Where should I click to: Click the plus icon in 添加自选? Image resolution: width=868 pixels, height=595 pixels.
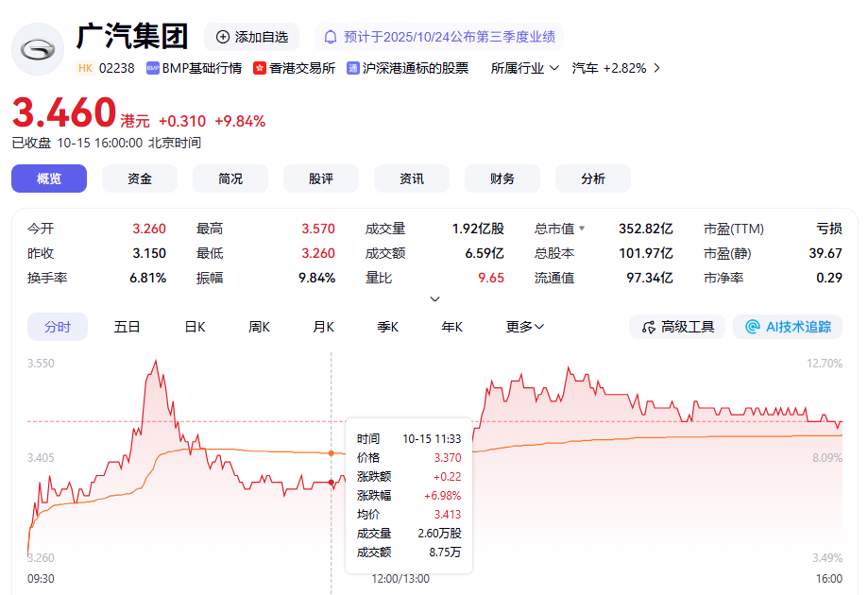pyautogui.click(x=223, y=37)
